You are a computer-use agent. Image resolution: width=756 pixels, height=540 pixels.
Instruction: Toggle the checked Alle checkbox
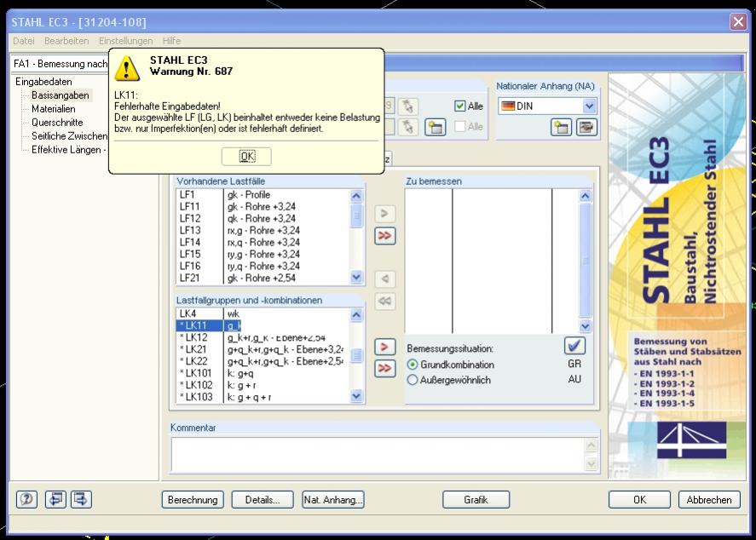pyautogui.click(x=459, y=106)
